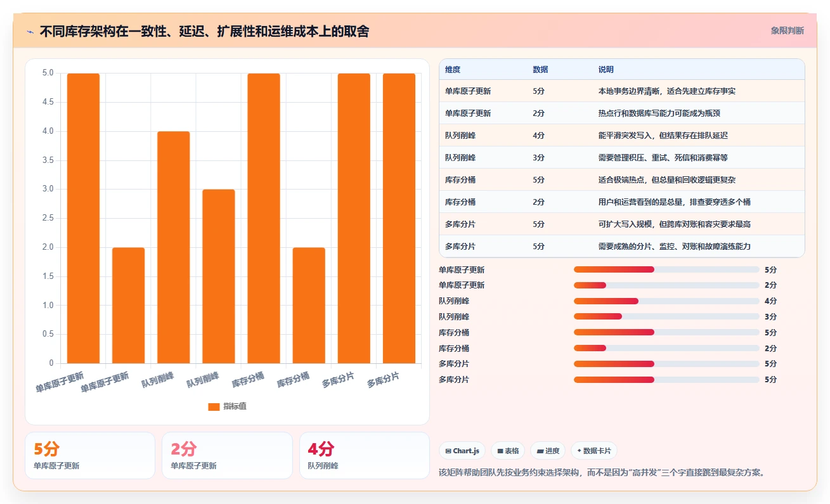Click the 单库原子更新 progress bar showing 2分
Viewport: 830px width, 504px height.
point(666,285)
